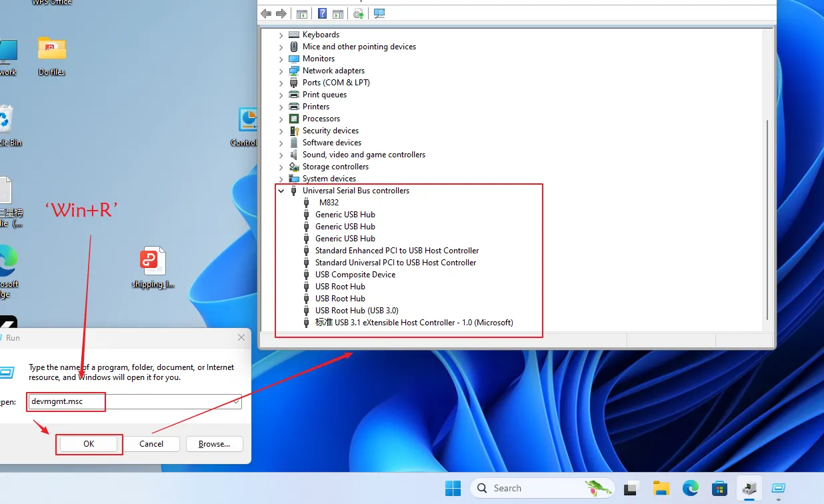
Task: Click the Run dialog taskbar icon
Action: [x=779, y=489]
